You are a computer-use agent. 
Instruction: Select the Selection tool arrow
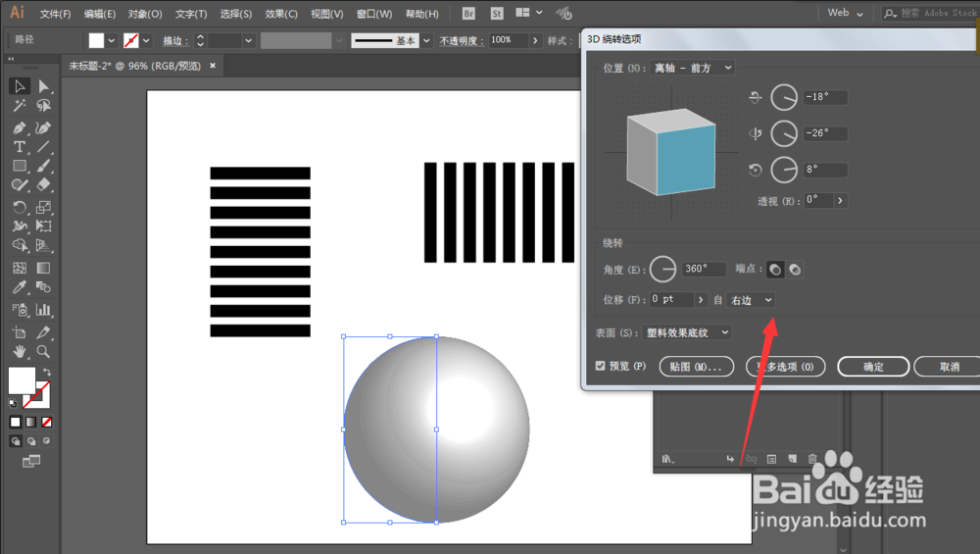[20, 86]
